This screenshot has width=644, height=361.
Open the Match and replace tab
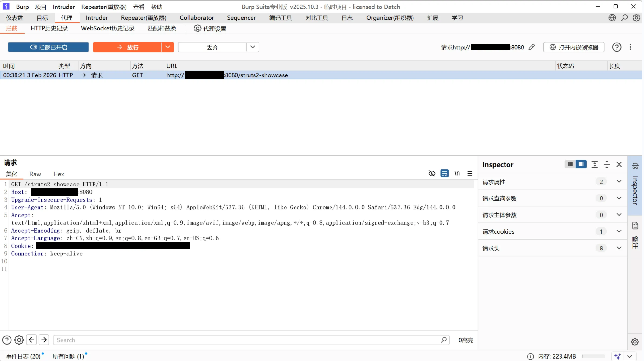(162, 28)
